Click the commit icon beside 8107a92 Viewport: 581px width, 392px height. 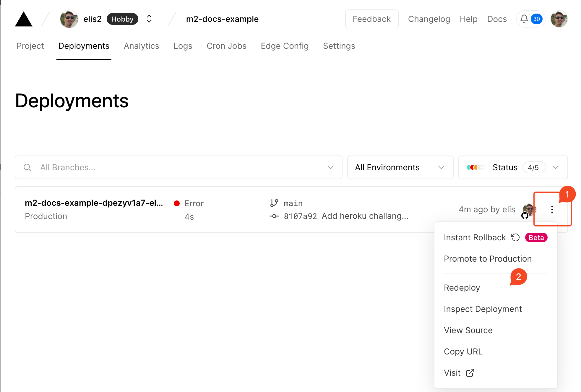point(274,216)
